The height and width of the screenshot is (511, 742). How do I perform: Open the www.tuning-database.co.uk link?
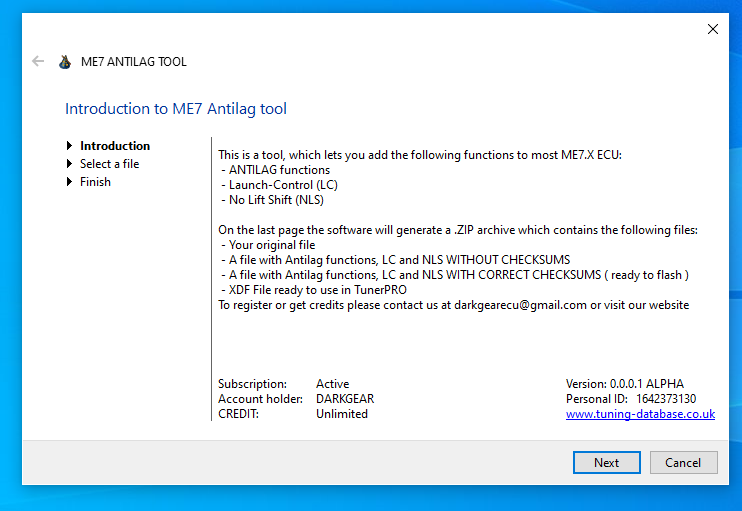pyautogui.click(x=640, y=414)
